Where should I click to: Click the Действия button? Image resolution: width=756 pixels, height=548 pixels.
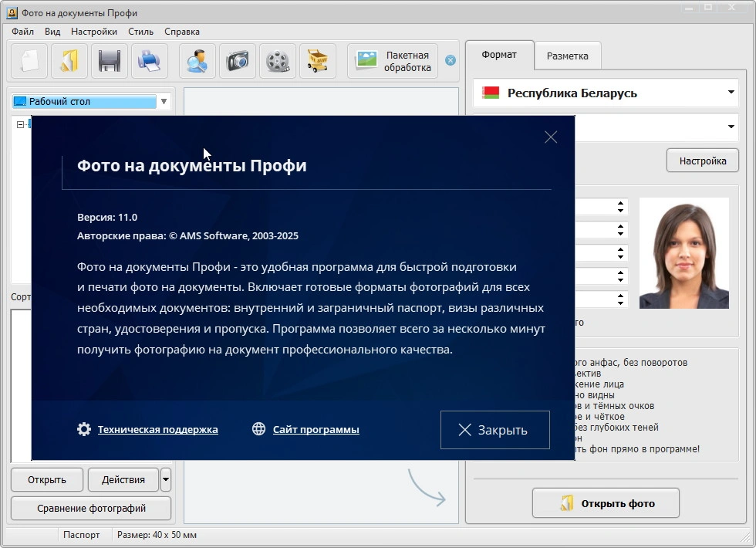(123, 479)
